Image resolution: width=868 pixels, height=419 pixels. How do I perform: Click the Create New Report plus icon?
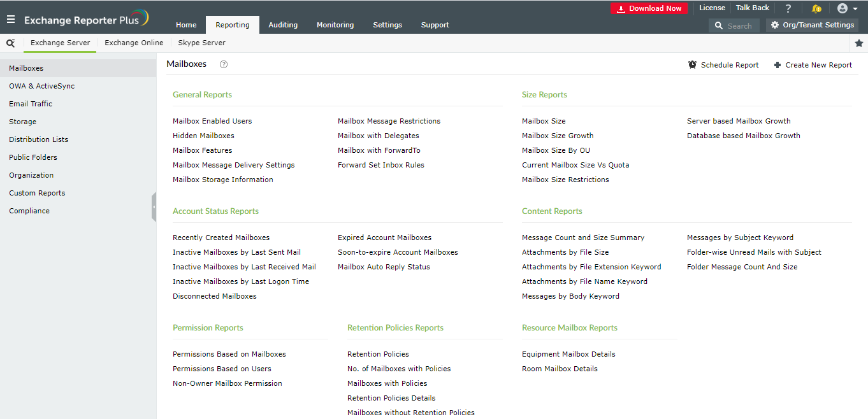(x=777, y=64)
